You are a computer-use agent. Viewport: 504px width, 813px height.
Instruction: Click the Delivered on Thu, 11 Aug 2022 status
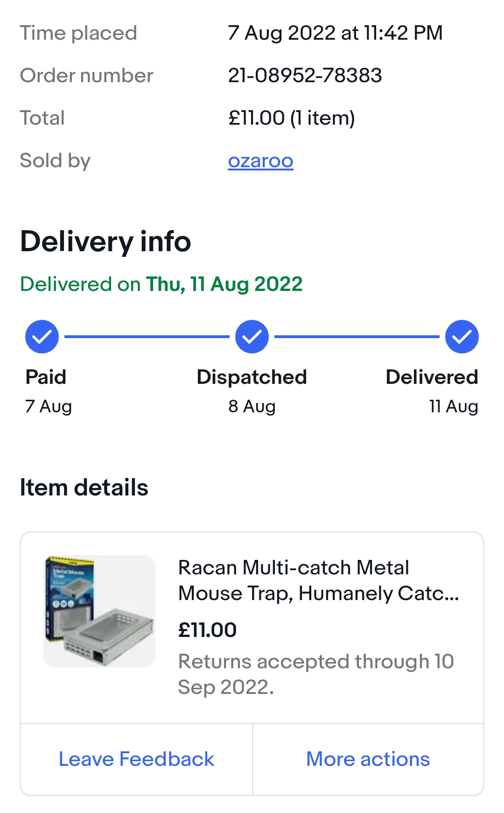click(161, 284)
